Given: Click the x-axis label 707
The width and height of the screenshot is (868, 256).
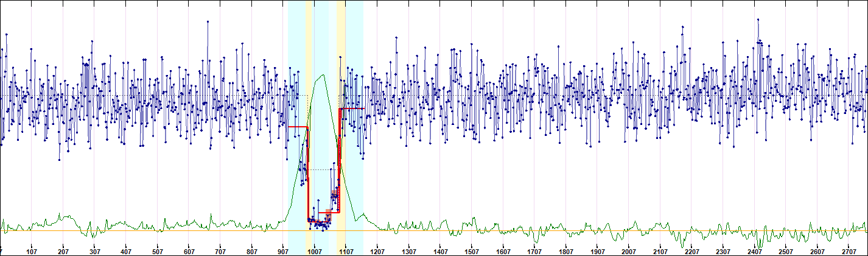Looking at the screenshot, I should pos(220,251).
